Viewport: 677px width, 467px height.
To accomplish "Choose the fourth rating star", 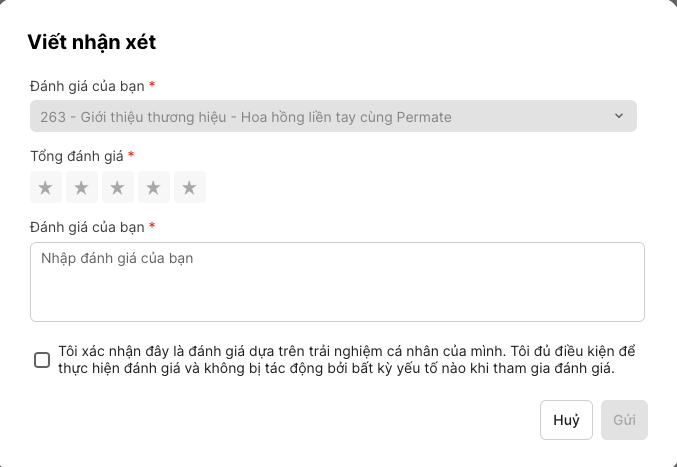I will tap(153, 187).
